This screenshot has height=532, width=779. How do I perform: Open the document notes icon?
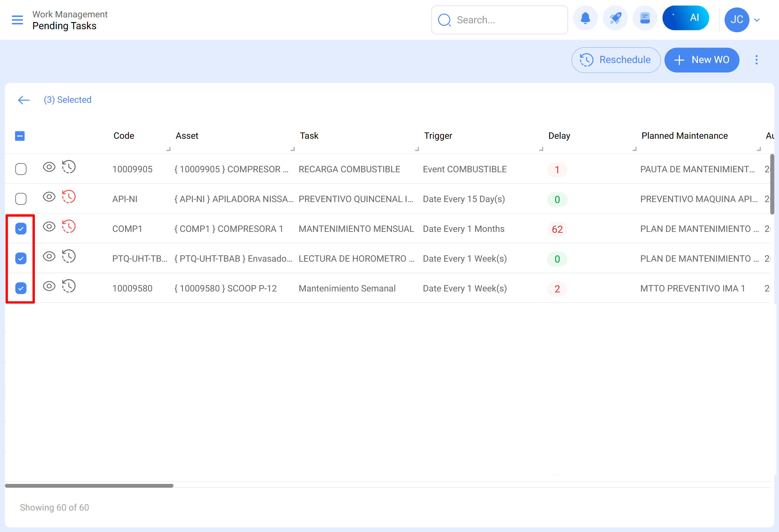pos(645,18)
